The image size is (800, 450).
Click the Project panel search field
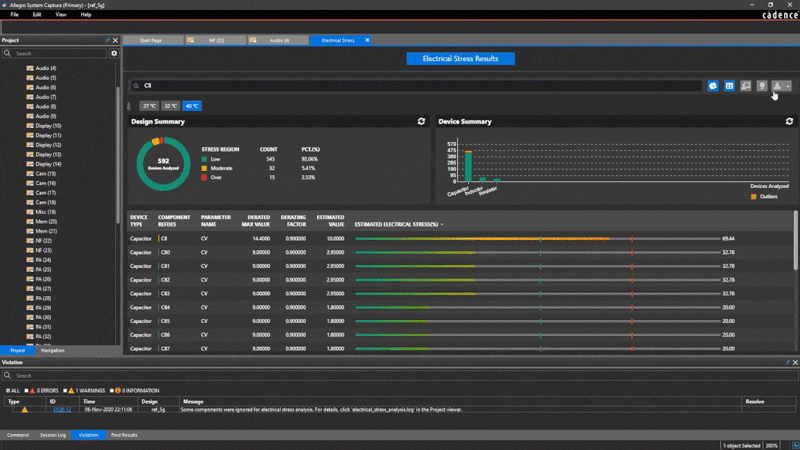[55, 53]
